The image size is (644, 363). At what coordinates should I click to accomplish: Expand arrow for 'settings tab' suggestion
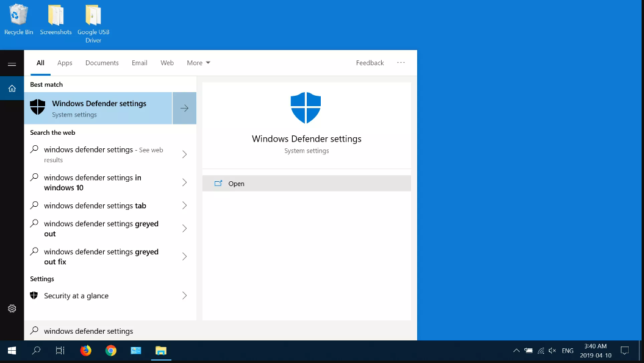point(184,206)
